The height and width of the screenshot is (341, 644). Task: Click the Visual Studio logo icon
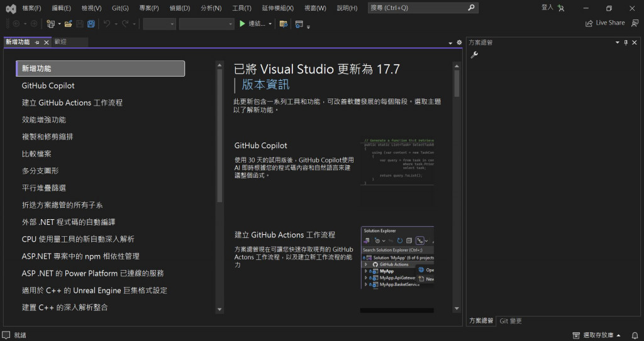tap(11, 8)
